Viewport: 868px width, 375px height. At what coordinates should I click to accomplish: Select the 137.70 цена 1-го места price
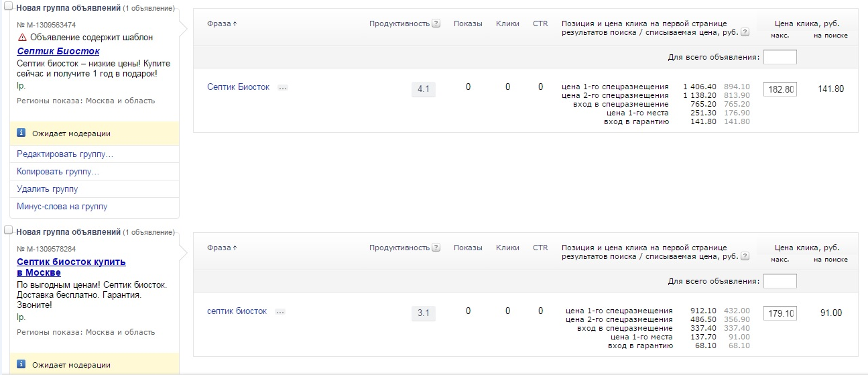tap(704, 337)
